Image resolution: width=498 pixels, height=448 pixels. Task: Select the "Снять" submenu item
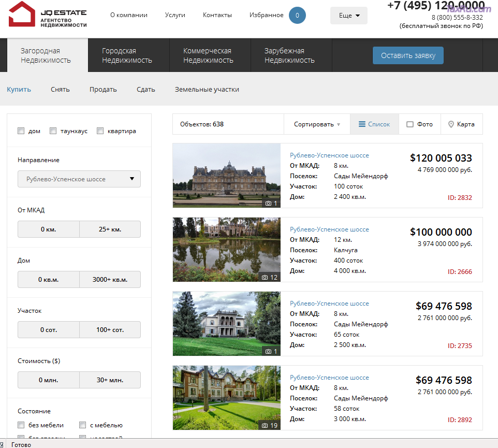(60, 90)
